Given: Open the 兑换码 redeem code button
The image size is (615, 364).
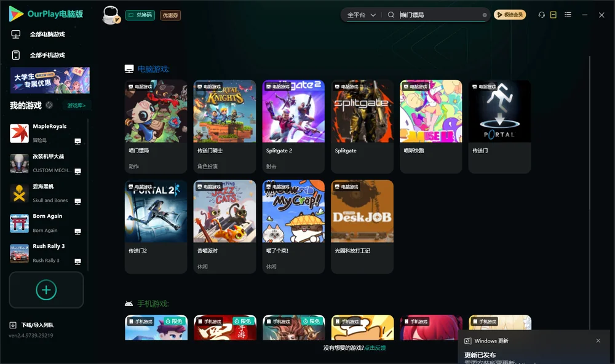Looking at the screenshot, I should click(140, 15).
